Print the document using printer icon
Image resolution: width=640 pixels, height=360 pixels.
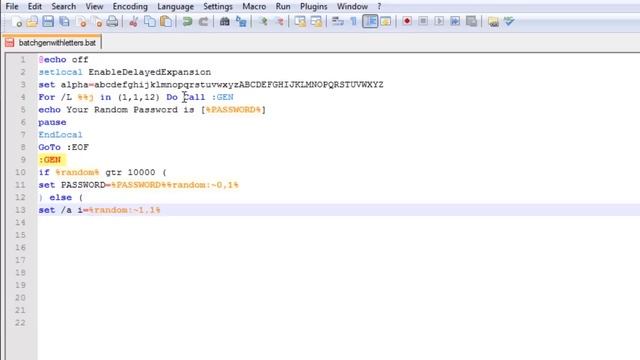(x=112, y=22)
